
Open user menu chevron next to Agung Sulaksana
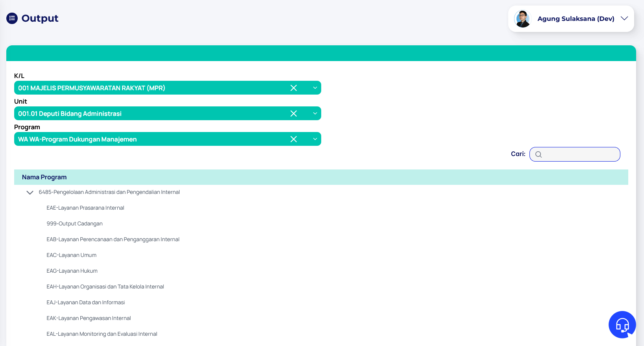(x=624, y=19)
